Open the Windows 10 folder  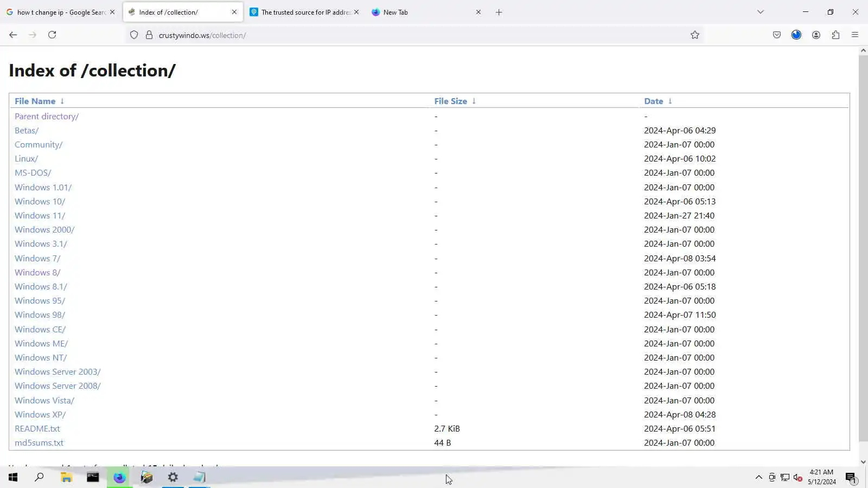(40, 202)
